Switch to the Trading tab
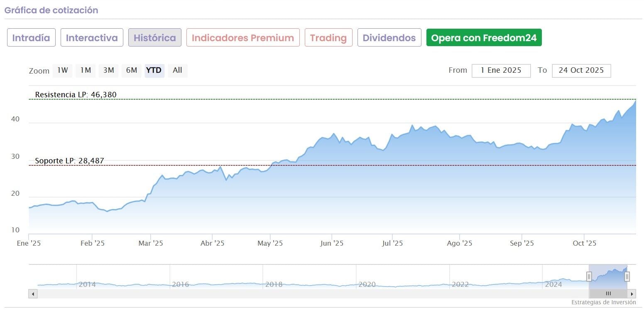Image resolution: width=644 pixels, height=313 pixels. (328, 38)
